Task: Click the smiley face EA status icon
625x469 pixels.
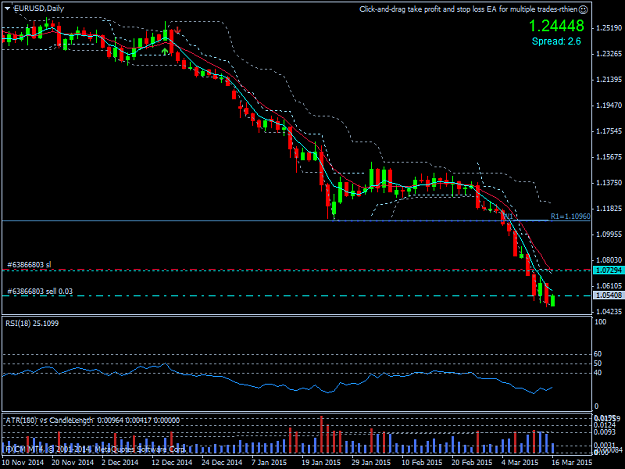Action: pyautogui.click(x=583, y=9)
